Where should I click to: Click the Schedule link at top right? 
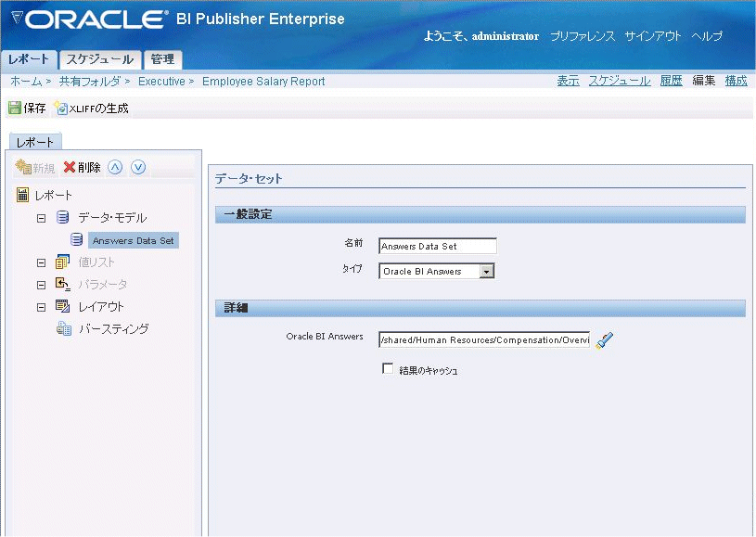pos(620,81)
